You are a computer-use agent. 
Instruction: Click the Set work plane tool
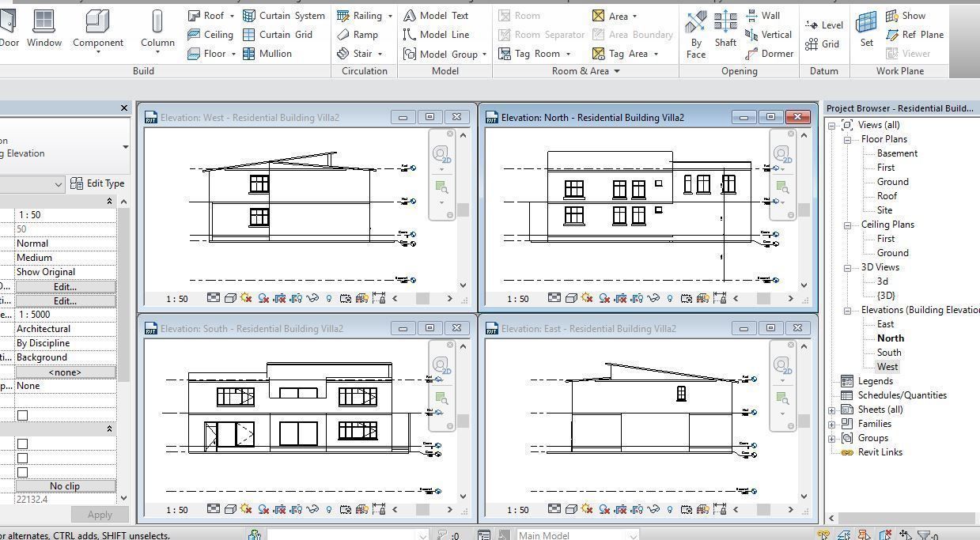click(x=867, y=30)
